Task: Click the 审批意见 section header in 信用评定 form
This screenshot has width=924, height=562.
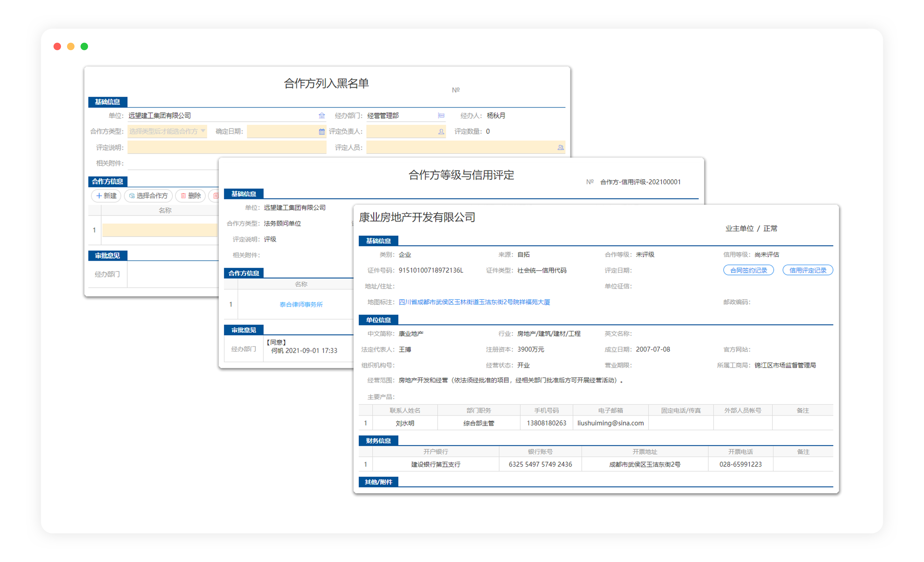Action: [x=244, y=330]
